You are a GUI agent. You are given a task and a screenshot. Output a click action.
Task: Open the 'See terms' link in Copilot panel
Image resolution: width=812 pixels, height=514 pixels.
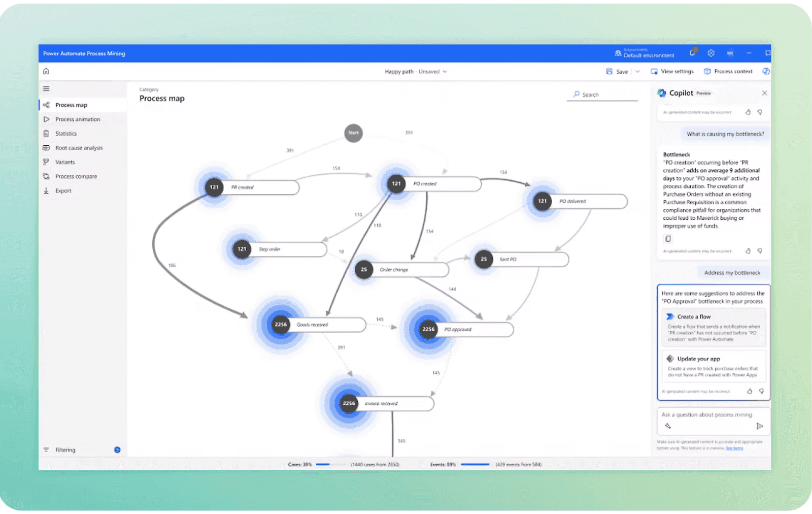(x=734, y=448)
